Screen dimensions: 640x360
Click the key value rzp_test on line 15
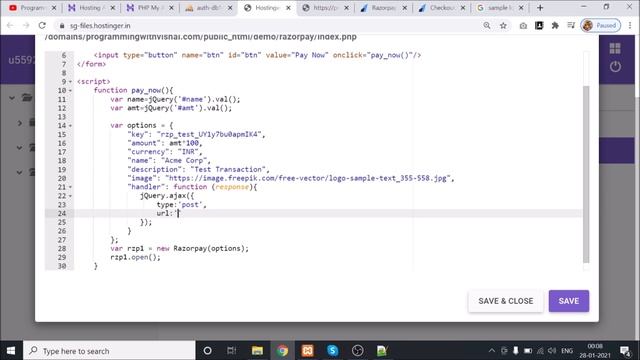click(x=209, y=134)
